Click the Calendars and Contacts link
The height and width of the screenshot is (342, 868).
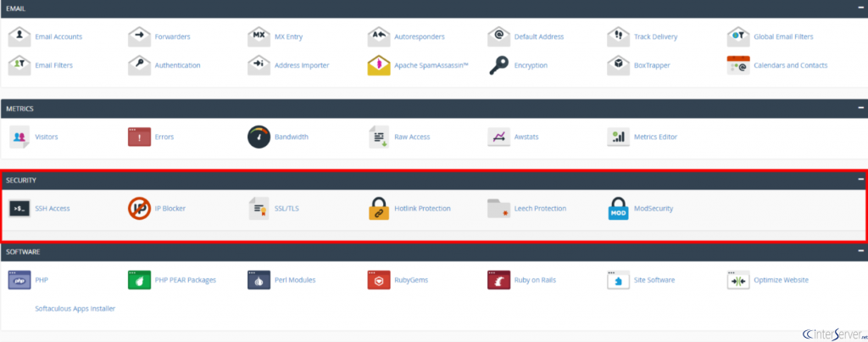(791, 64)
